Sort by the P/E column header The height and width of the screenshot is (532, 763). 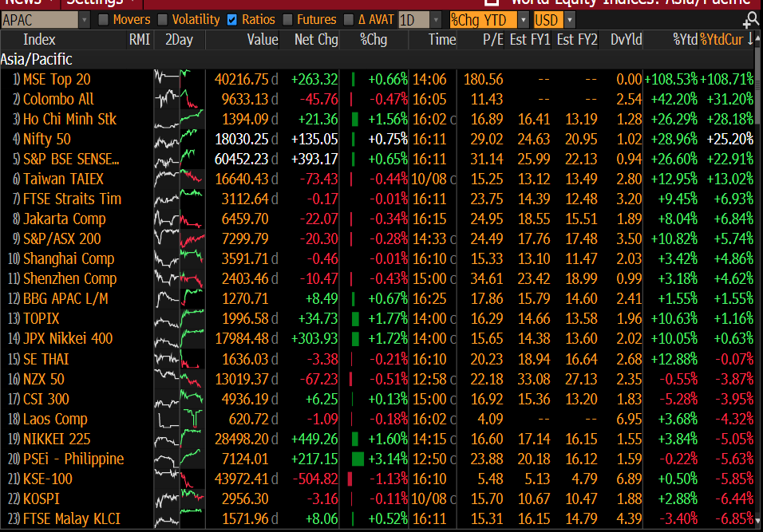coord(493,40)
